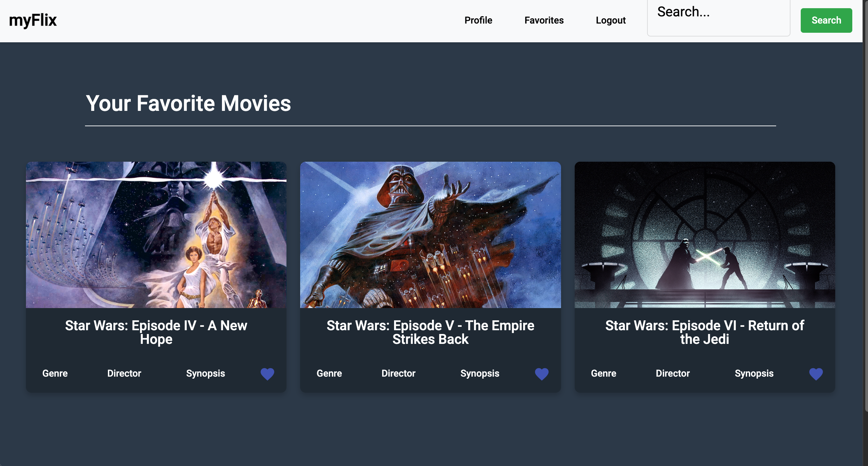868x466 pixels.
Task: Open the Profile page
Action: 478,20
